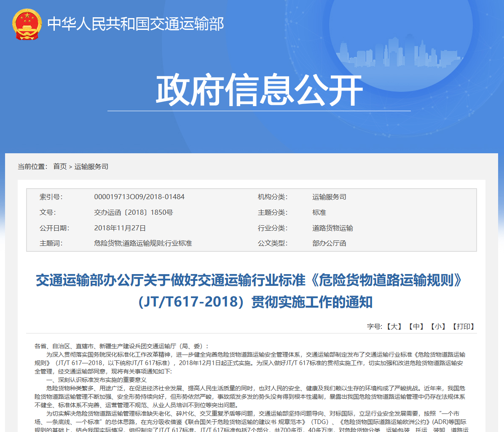Click the salutation line beginning 各省、自治区
Viewport: 504px width, 432px height.
[x=121, y=346]
